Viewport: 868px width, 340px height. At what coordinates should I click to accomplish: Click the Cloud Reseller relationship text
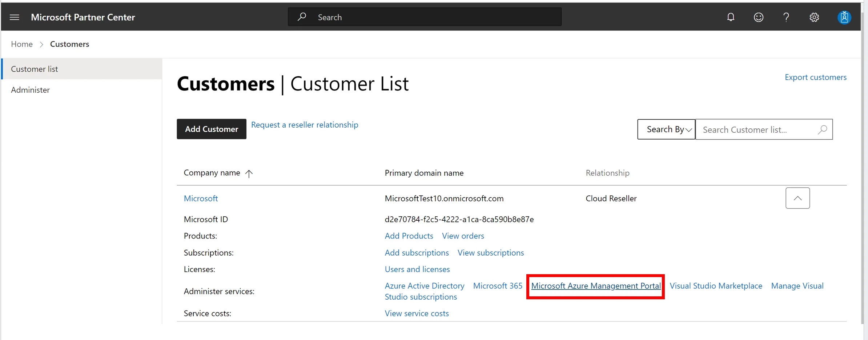611,198
